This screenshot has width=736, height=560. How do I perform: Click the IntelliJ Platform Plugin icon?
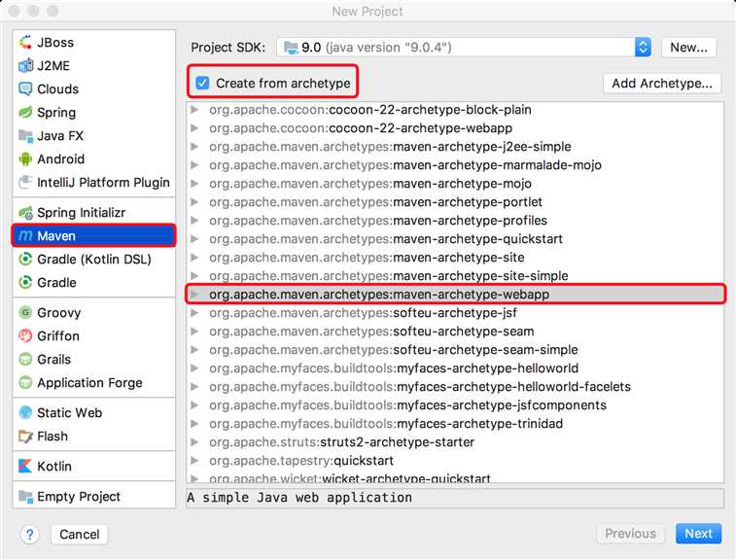pos(25,182)
